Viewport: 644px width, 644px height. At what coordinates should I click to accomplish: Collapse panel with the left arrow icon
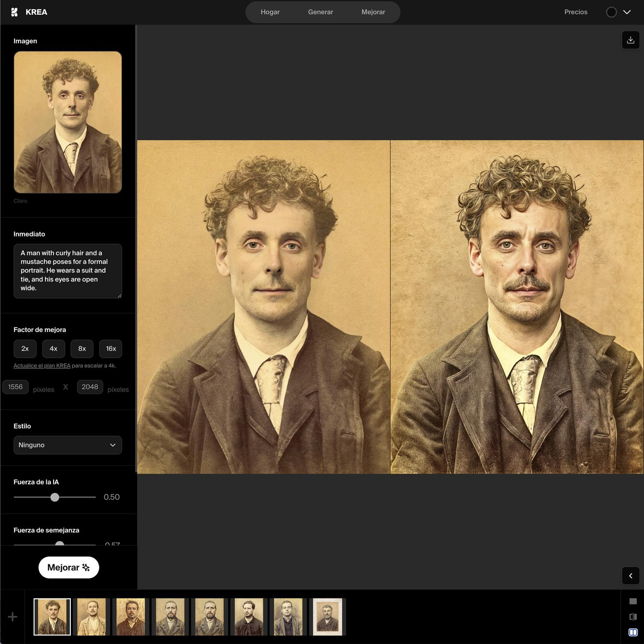pyautogui.click(x=630, y=576)
